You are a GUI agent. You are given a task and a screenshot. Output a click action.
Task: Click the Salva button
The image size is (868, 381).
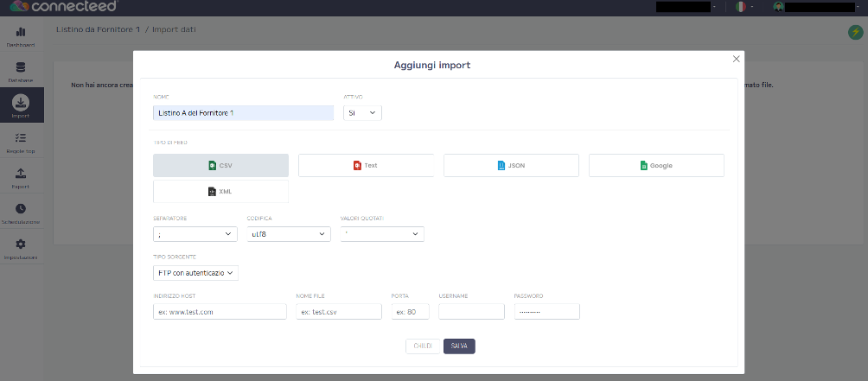coord(459,346)
